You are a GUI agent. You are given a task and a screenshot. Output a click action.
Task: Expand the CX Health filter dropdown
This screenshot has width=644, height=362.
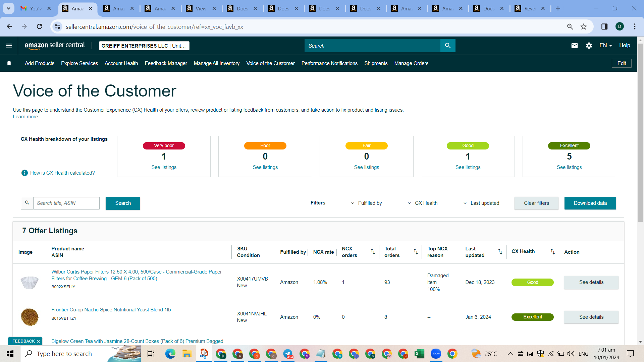point(422,203)
